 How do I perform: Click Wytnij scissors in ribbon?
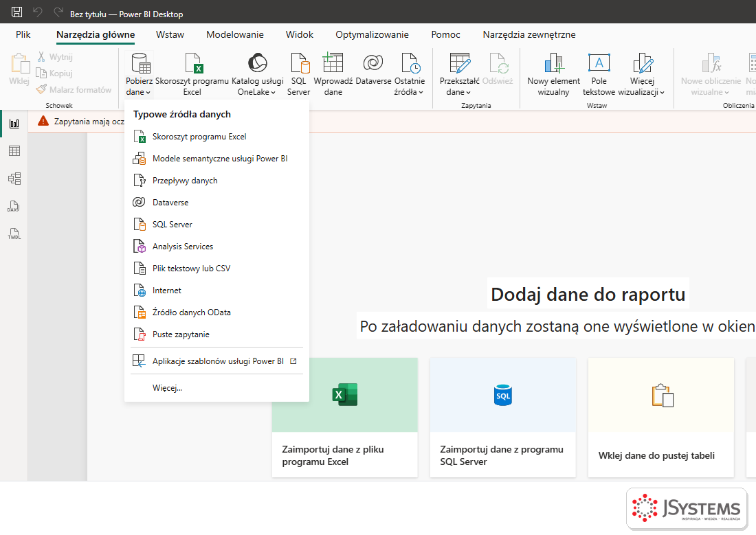54,57
